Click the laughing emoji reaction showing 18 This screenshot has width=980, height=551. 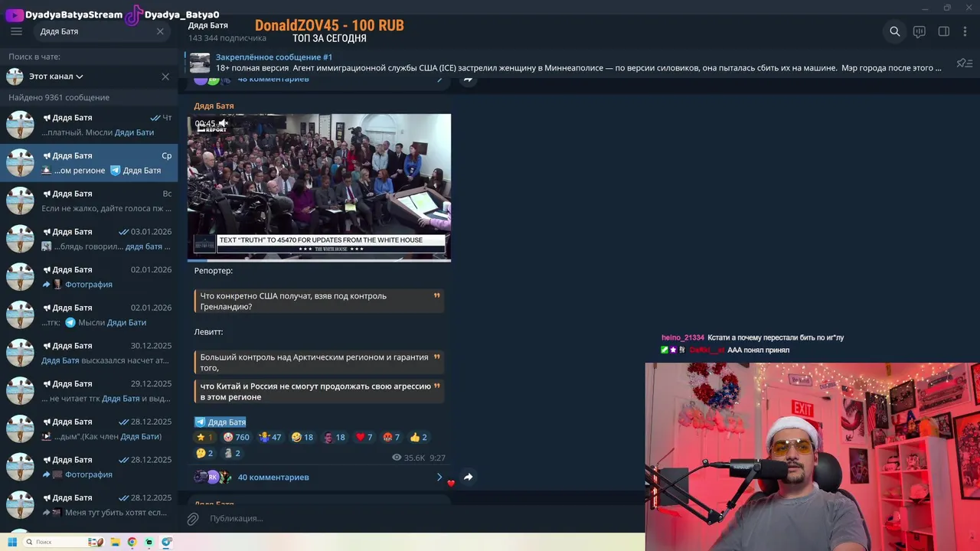(x=302, y=437)
